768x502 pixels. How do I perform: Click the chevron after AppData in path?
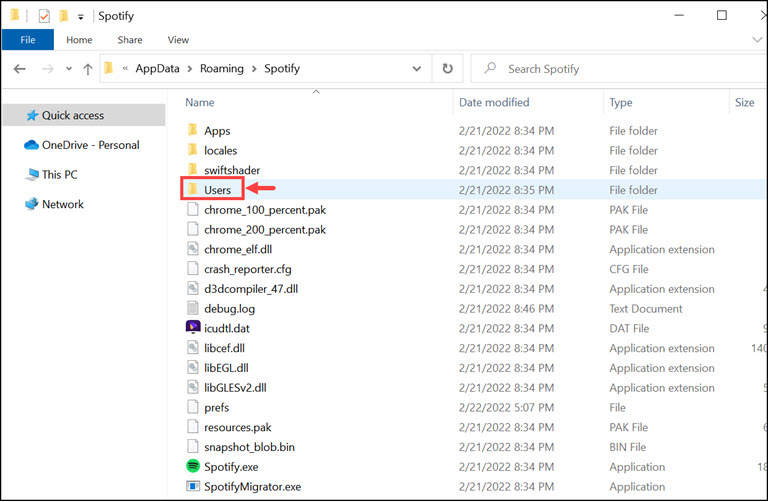(x=190, y=69)
